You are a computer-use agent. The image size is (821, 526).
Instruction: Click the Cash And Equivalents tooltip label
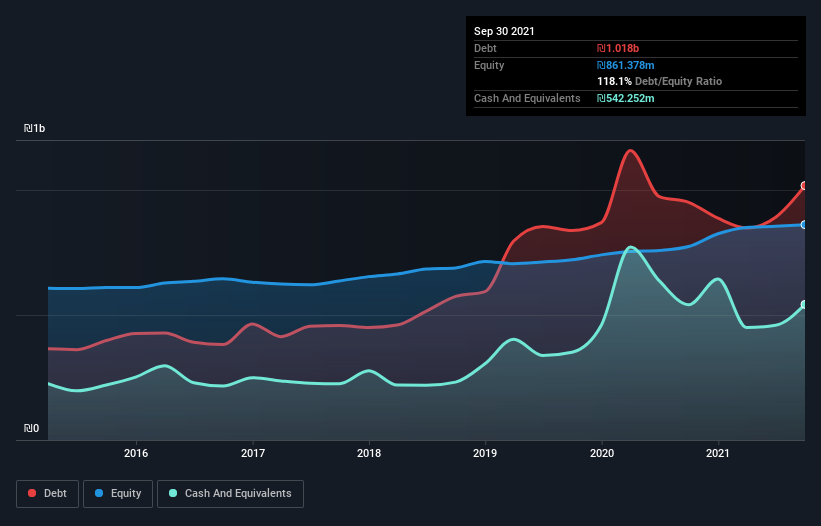point(527,98)
